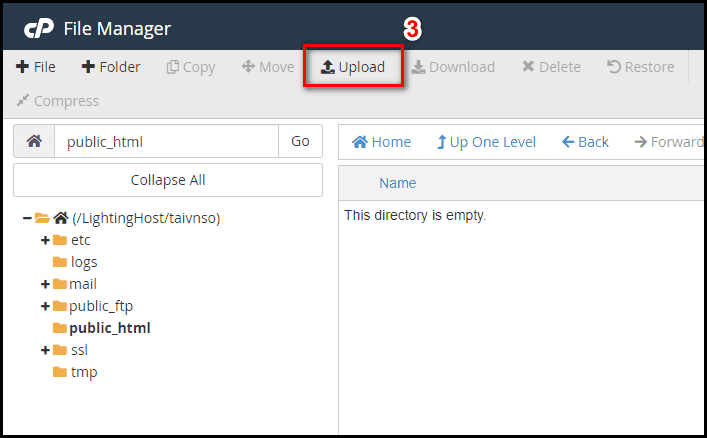Create a new folder with + Folder
Viewport: 707px width, 438px height.
point(110,67)
